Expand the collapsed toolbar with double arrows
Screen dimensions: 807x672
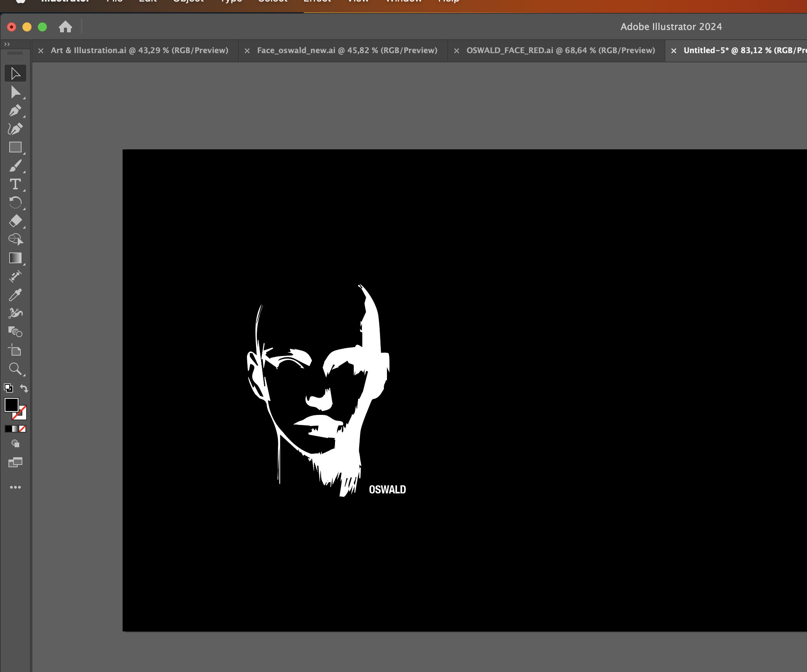point(7,44)
